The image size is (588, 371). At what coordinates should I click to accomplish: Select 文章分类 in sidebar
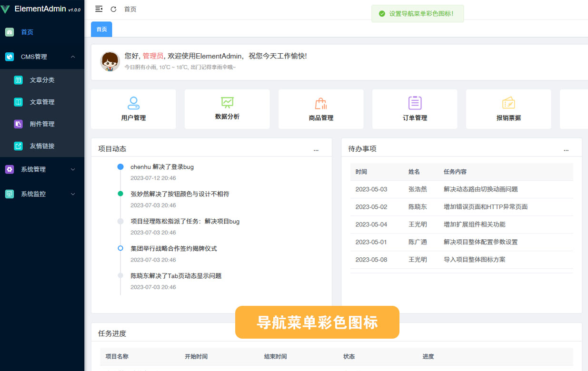tap(42, 80)
